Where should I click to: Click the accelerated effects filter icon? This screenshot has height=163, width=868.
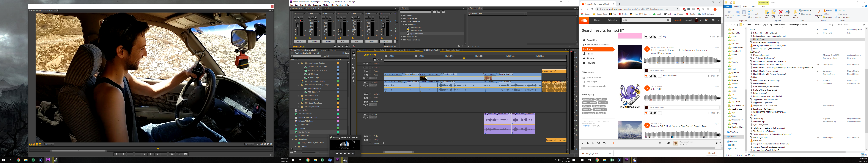(434, 12)
